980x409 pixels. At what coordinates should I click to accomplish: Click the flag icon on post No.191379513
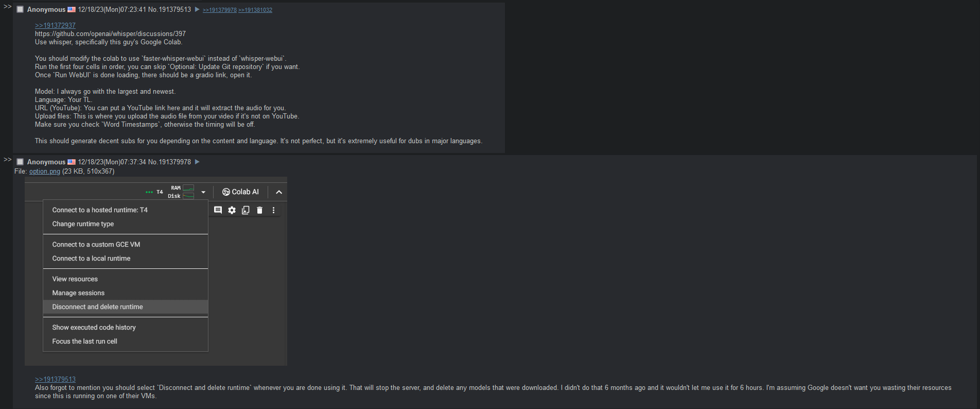tap(72, 10)
